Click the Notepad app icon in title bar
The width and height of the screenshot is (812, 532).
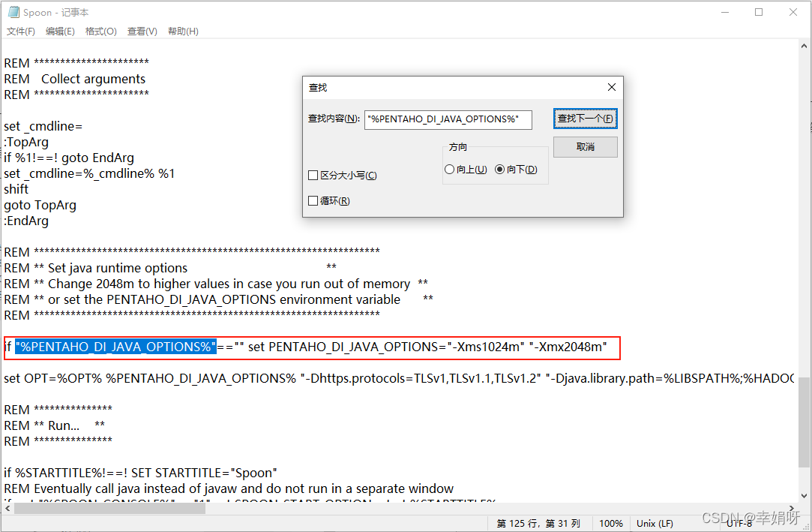click(x=13, y=12)
